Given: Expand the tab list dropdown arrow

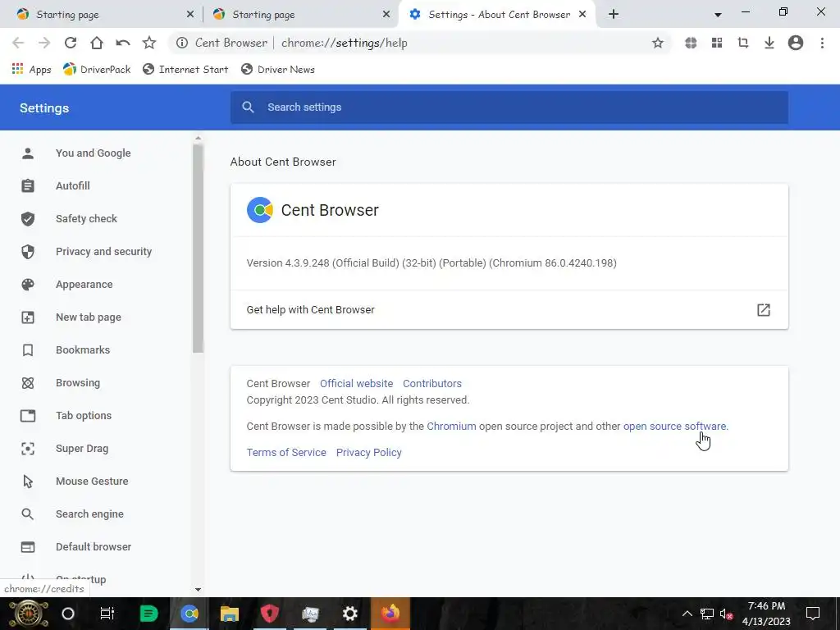Looking at the screenshot, I should click(x=717, y=15).
